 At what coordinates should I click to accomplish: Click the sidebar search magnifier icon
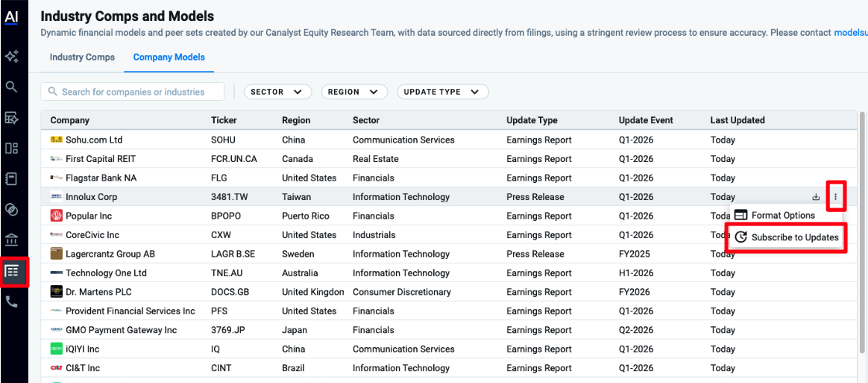pos(12,87)
